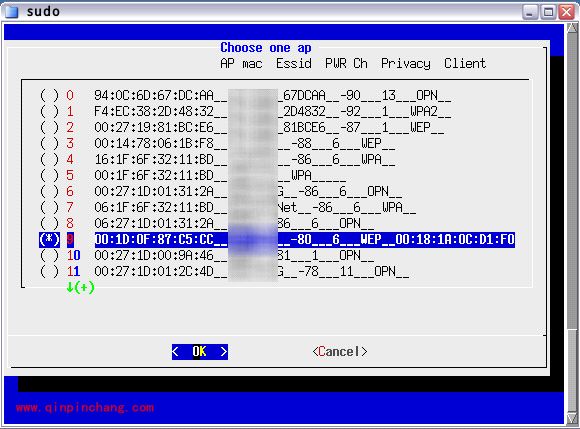
Task: Click the sudo window terminal icon
Action: 11,11
